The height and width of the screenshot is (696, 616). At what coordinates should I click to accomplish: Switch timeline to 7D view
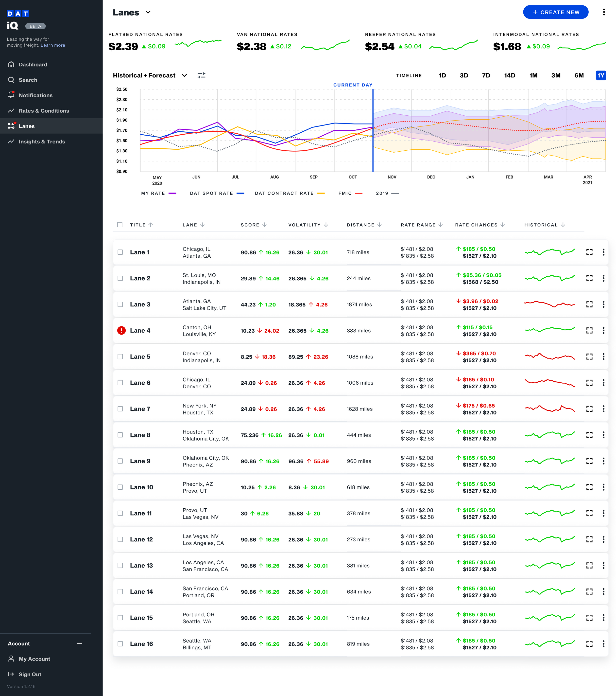[x=486, y=75]
